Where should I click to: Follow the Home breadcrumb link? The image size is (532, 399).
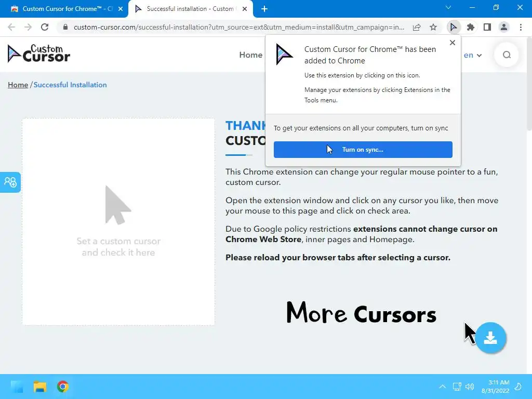click(x=18, y=85)
